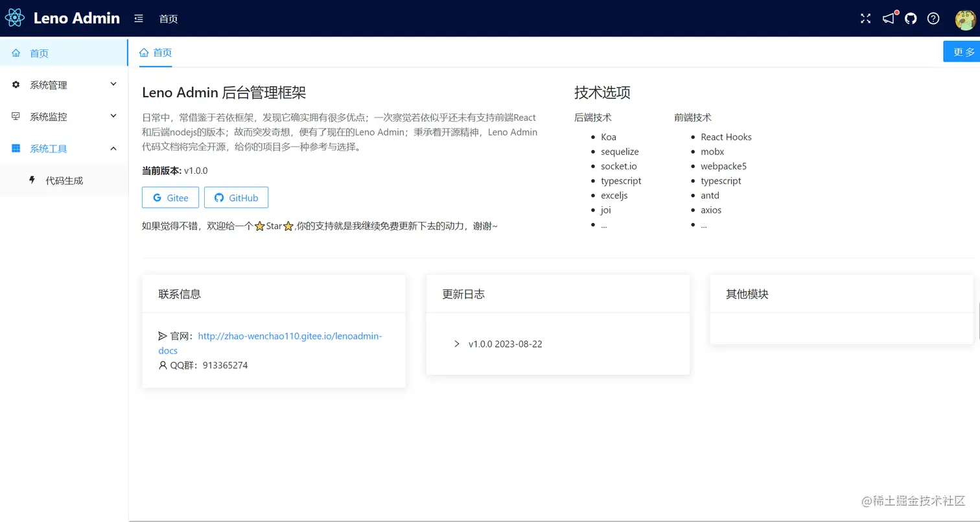
Task: Click Koa in the backend list
Action: click(x=609, y=137)
